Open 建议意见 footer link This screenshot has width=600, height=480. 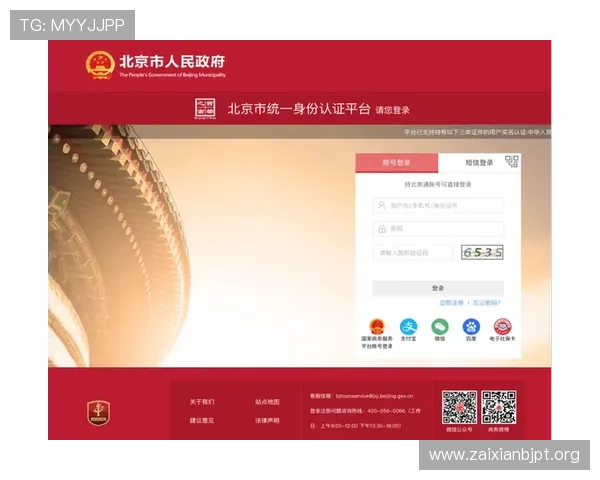coord(202,420)
